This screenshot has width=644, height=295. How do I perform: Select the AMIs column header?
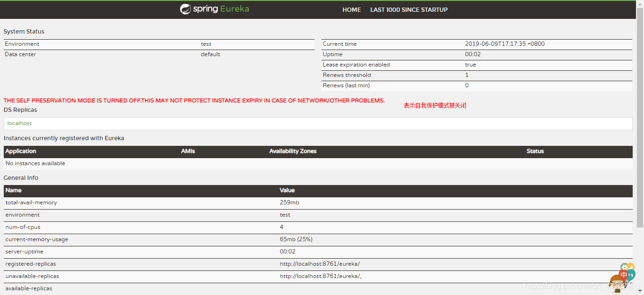[x=188, y=151]
